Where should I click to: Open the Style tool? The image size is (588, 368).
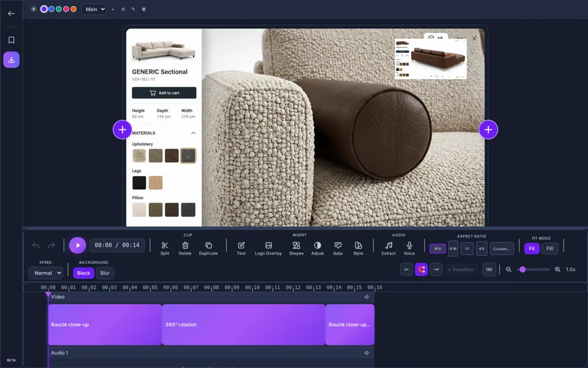[358, 248]
